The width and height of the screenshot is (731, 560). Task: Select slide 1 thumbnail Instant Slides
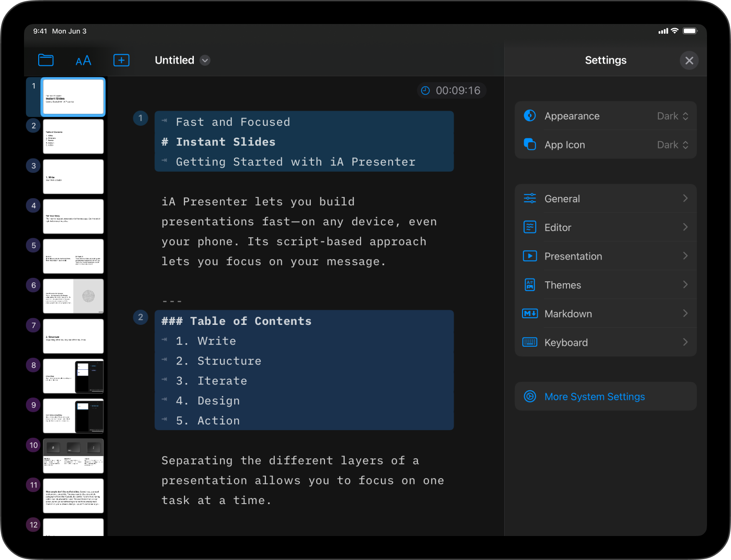pos(73,97)
